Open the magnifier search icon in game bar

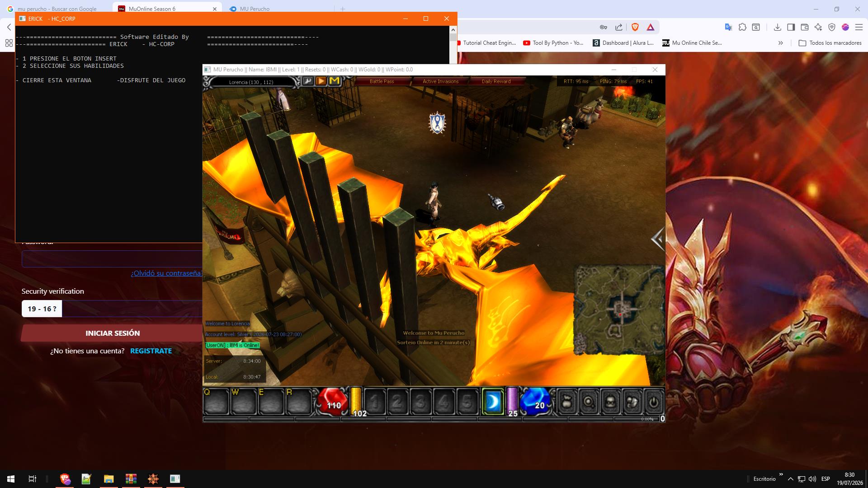[x=589, y=401]
